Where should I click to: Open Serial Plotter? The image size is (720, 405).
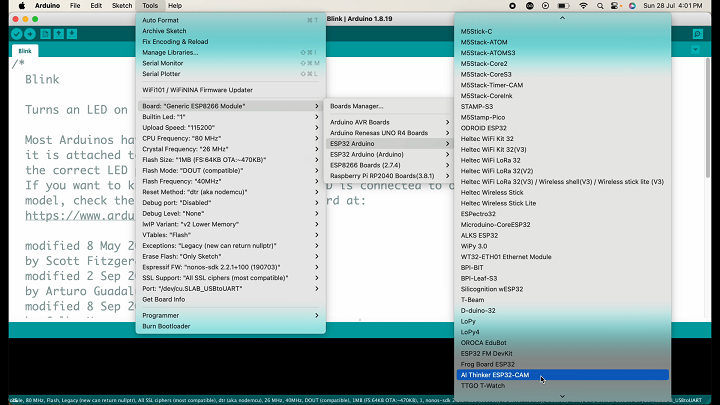(x=231, y=73)
